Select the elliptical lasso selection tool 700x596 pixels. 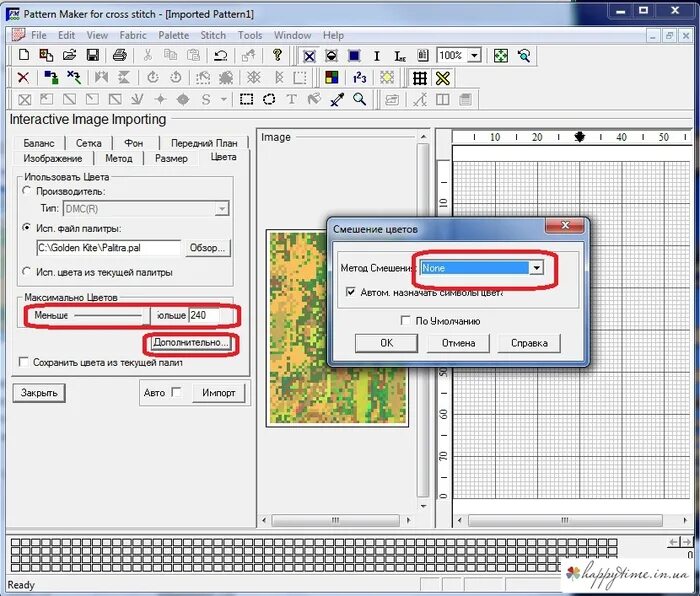pos(269,99)
